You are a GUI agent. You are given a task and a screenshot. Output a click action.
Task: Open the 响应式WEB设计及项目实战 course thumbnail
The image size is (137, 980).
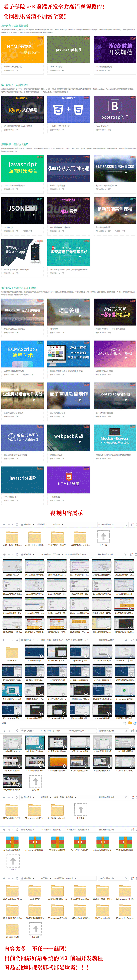[x=22, y=437]
